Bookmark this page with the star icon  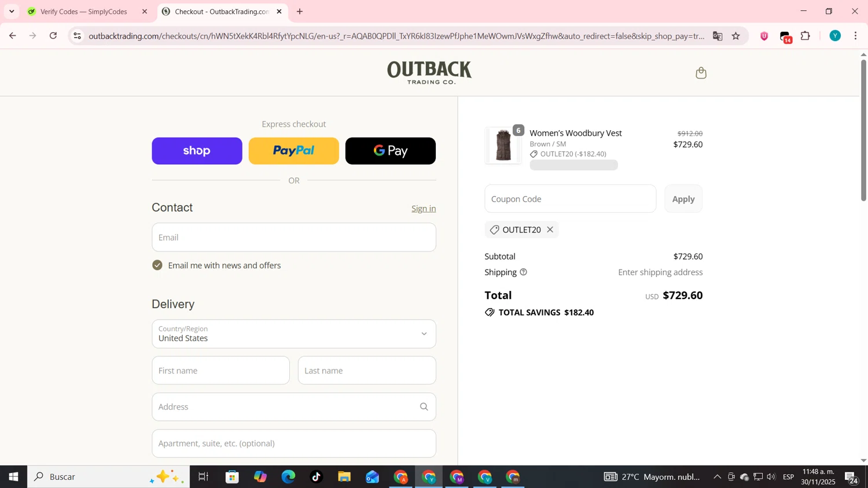[736, 36]
